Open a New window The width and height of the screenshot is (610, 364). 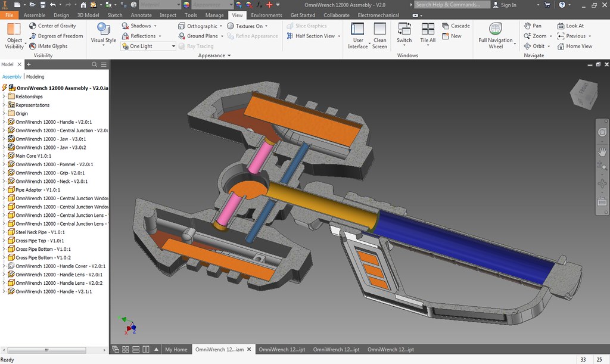[452, 36]
